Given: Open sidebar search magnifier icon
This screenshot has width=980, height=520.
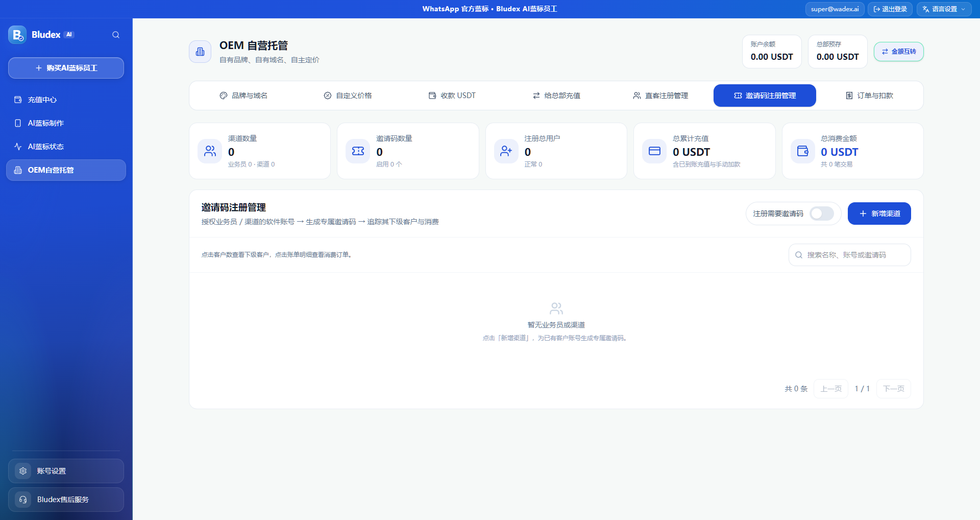Looking at the screenshot, I should pos(116,35).
